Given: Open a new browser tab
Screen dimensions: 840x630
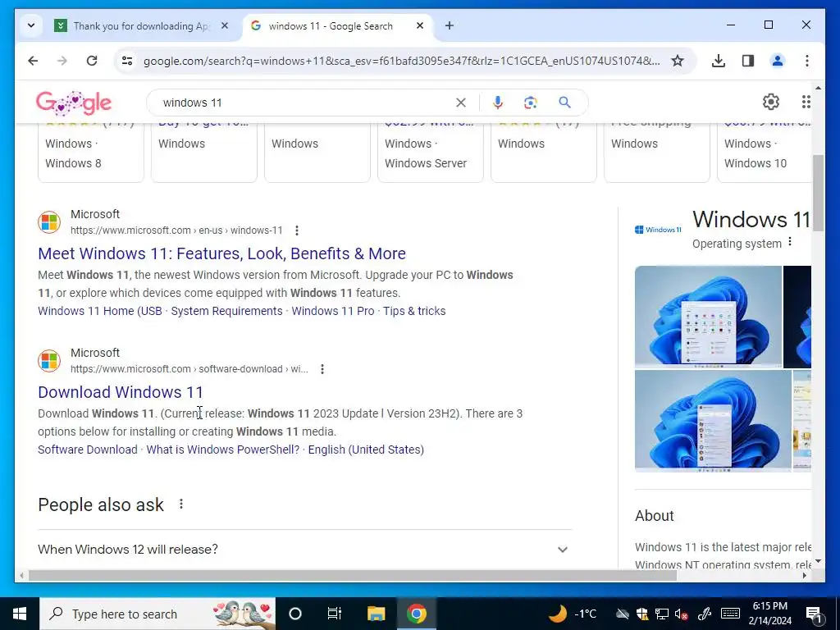Looking at the screenshot, I should click(449, 25).
